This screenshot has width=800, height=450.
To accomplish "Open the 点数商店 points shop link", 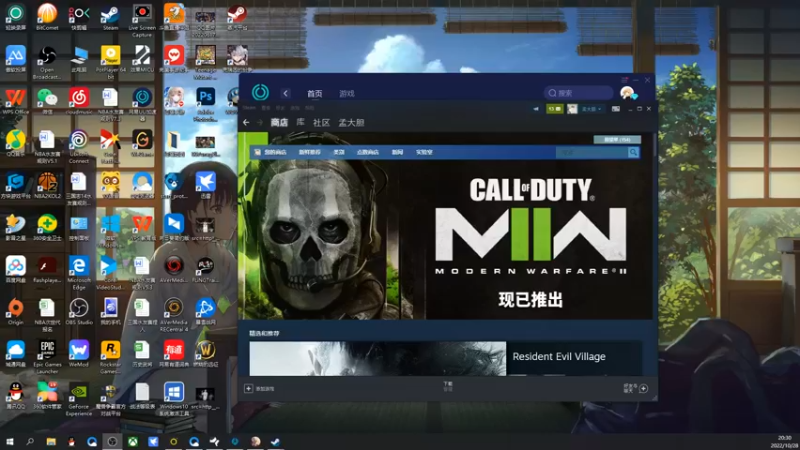I will click(x=367, y=152).
